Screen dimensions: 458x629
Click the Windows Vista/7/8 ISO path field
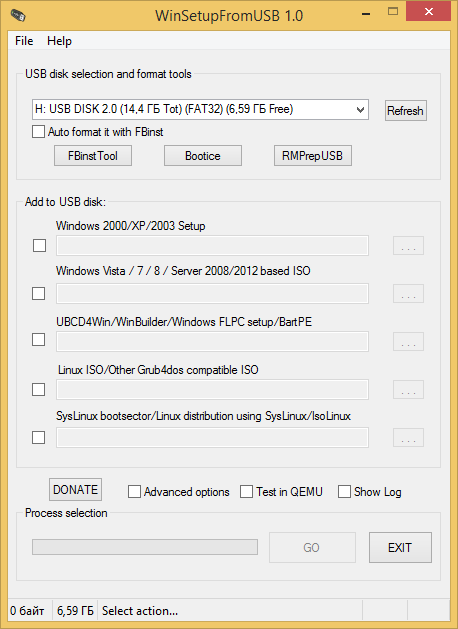tap(212, 294)
